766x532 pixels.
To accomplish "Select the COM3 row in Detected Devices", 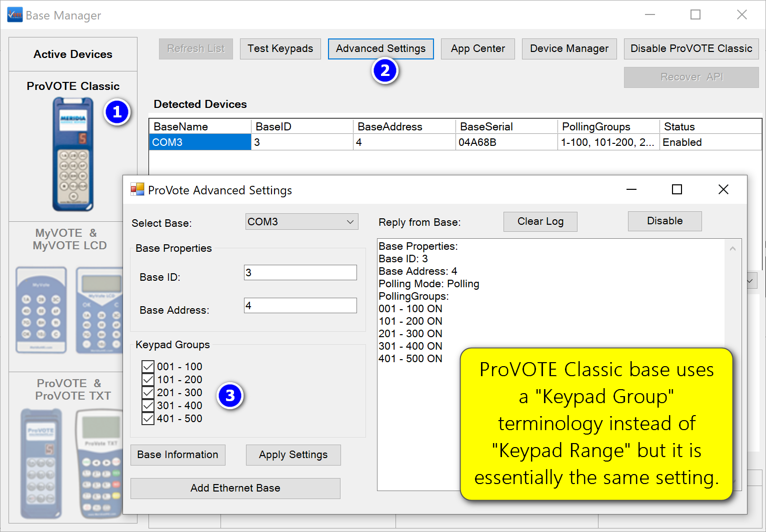I will tap(455, 142).
